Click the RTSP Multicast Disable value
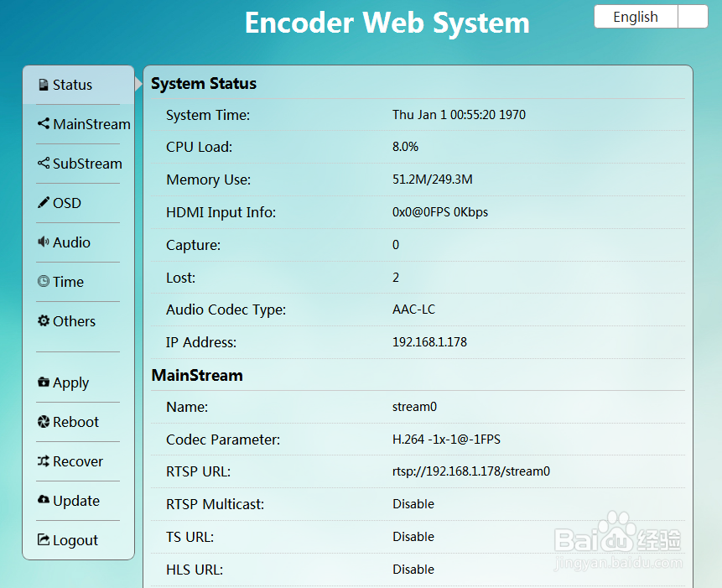 [x=413, y=504]
